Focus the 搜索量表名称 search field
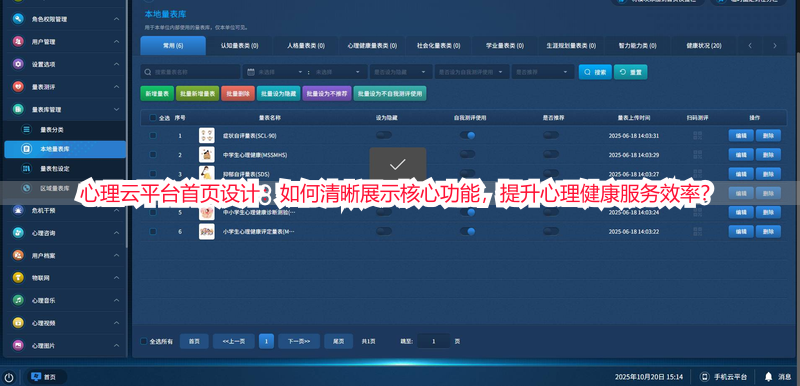This screenshot has height=386, width=800. click(190, 72)
